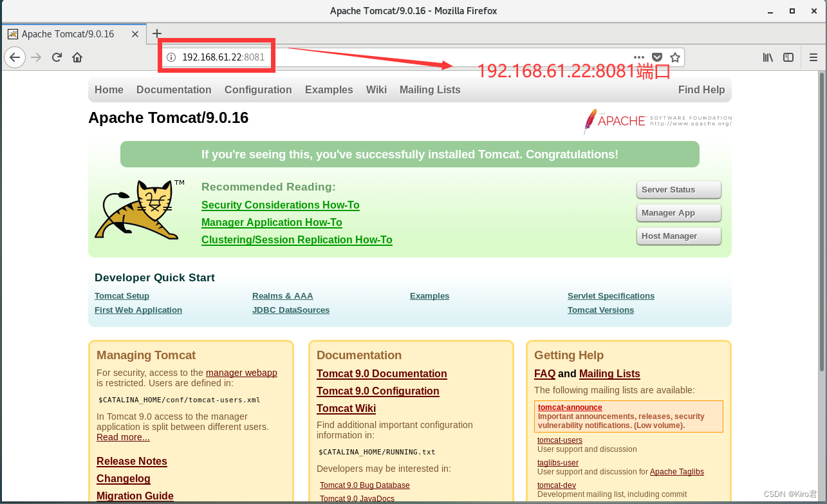Click the Tomcat cat mascot image
This screenshot has height=504, width=827.
click(140, 210)
